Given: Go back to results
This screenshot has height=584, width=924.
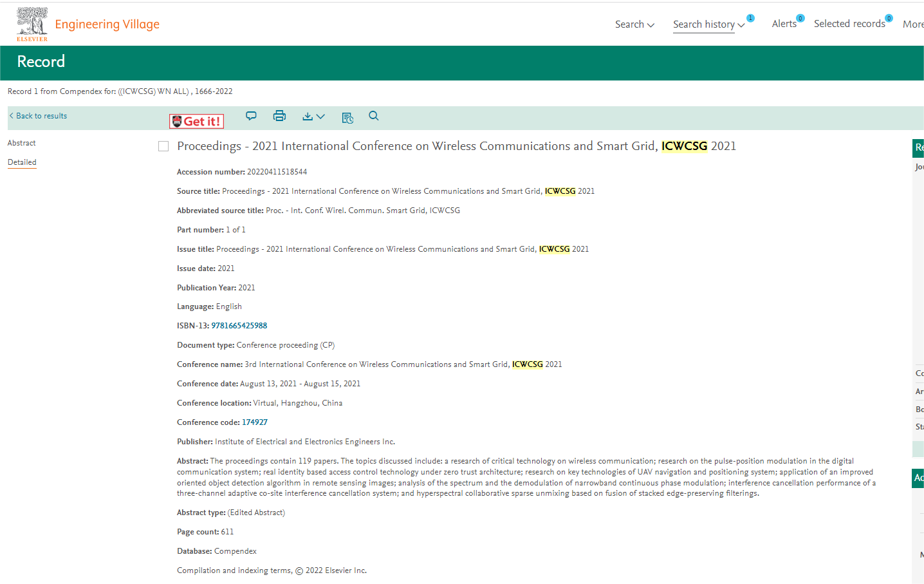Looking at the screenshot, I should tap(39, 116).
